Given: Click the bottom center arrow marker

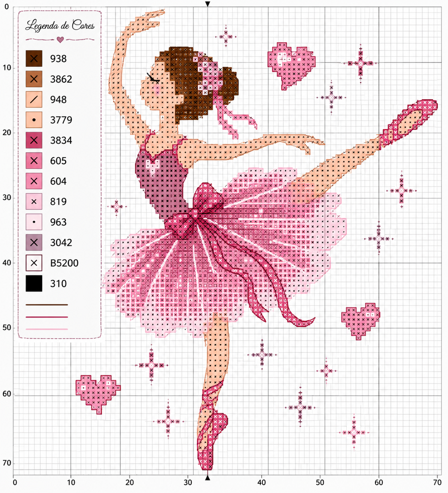Looking at the screenshot, I should [208, 478].
